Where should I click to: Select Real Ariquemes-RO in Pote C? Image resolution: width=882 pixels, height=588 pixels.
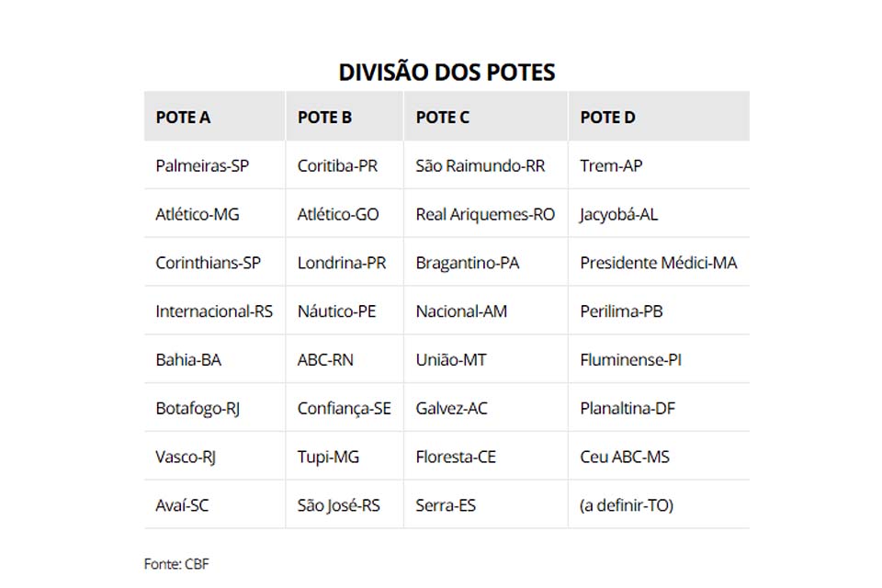485,215
